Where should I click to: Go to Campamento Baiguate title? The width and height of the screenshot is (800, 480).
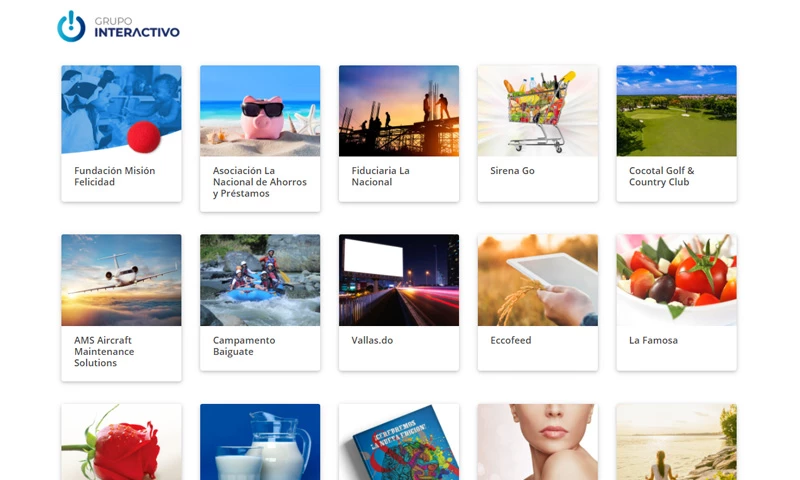[244, 346]
